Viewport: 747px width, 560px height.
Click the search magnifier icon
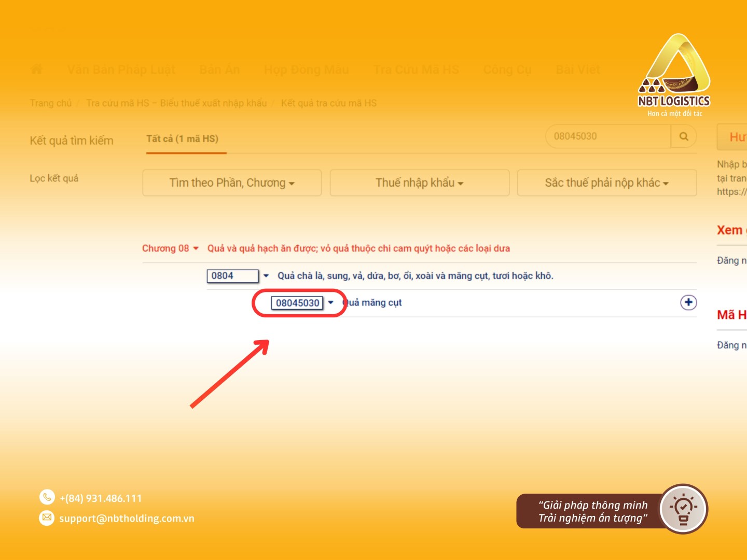(x=684, y=136)
